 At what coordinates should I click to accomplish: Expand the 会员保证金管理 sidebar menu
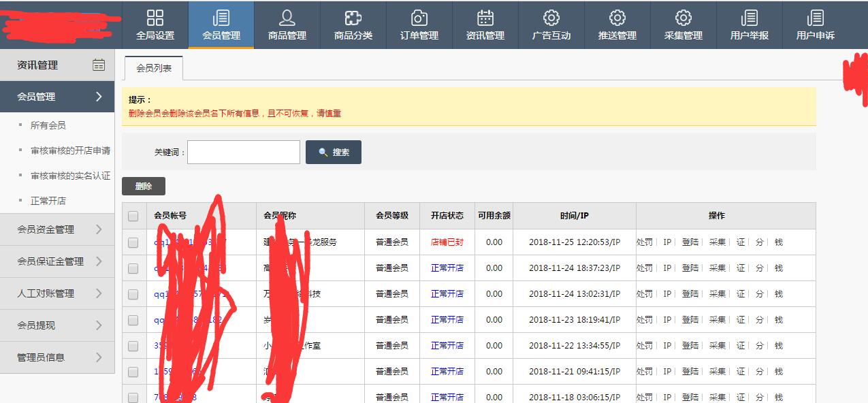point(57,261)
